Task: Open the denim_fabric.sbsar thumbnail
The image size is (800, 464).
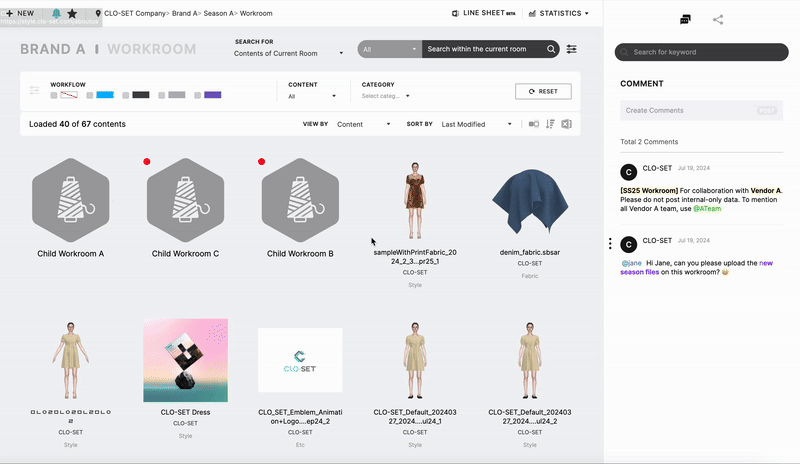Action: (x=530, y=202)
